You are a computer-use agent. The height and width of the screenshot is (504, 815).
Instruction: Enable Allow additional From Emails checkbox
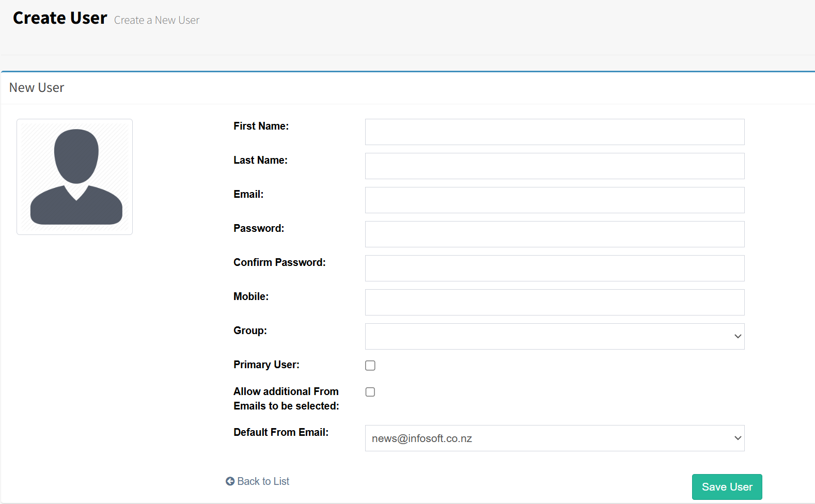(370, 392)
